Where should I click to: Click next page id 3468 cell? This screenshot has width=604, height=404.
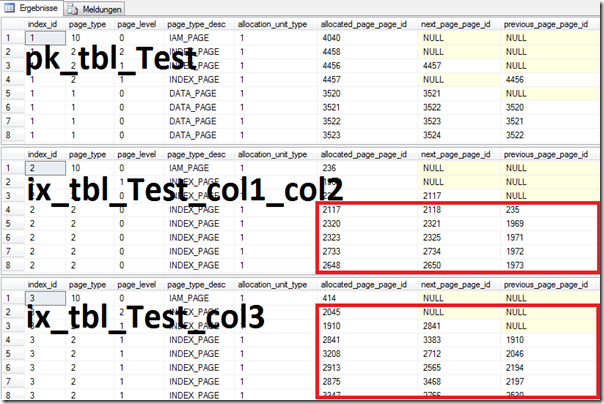[x=458, y=382]
